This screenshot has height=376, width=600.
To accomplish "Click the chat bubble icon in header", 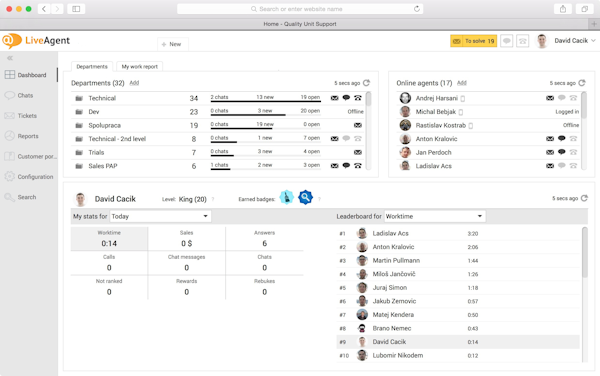I will [507, 41].
